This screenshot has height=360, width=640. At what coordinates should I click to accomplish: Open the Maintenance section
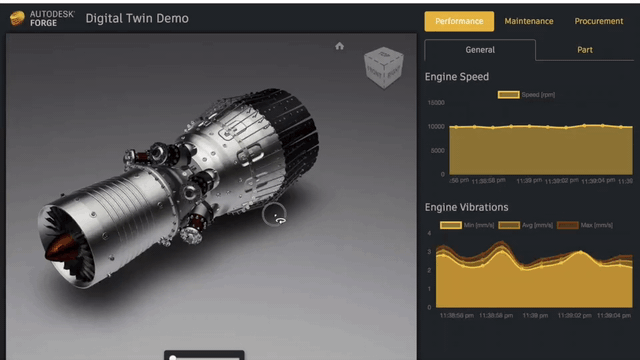click(529, 21)
